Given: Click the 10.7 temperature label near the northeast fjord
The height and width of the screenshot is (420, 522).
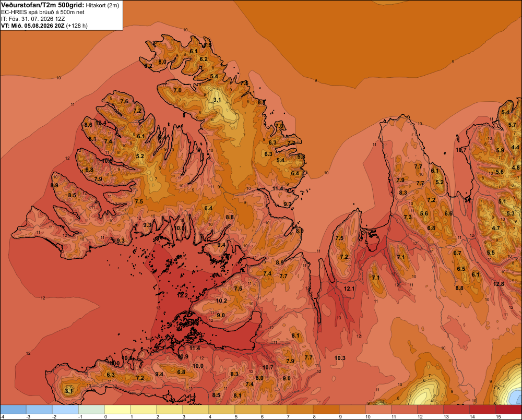Looking at the screenshot, I should [461, 150].
